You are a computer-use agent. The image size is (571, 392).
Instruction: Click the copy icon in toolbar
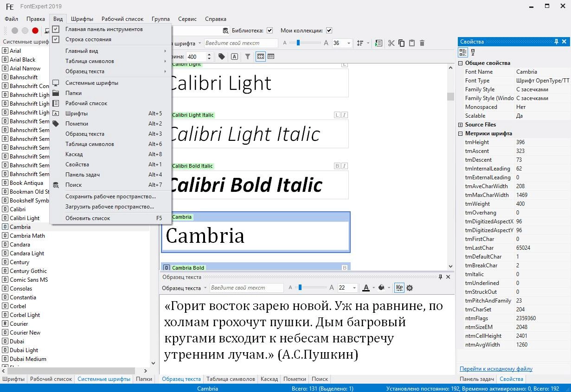click(x=402, y=43)
